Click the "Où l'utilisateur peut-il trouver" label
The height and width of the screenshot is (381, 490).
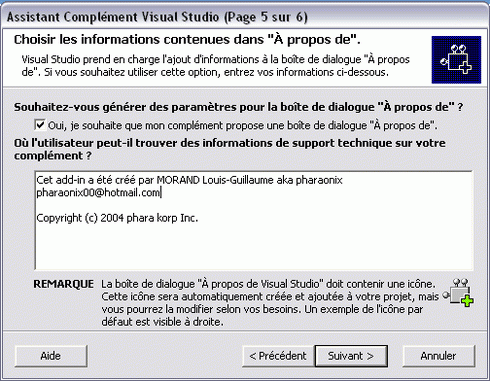click(x=230, y=149)
